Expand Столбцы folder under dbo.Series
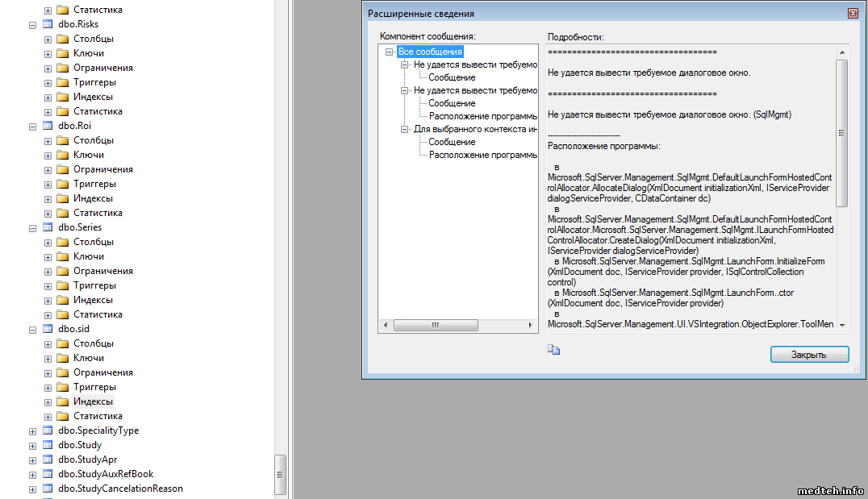The image size is (868, 499). point(48,243)
